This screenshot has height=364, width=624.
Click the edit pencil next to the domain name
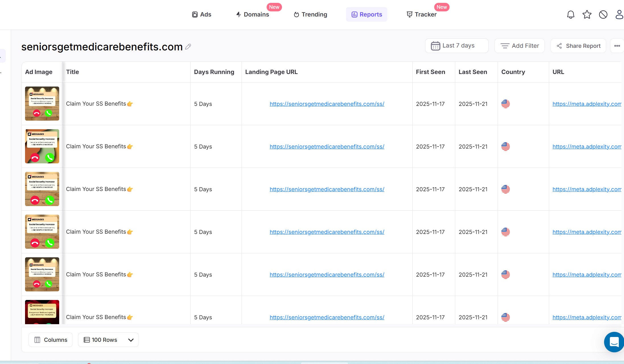point(188,47)
